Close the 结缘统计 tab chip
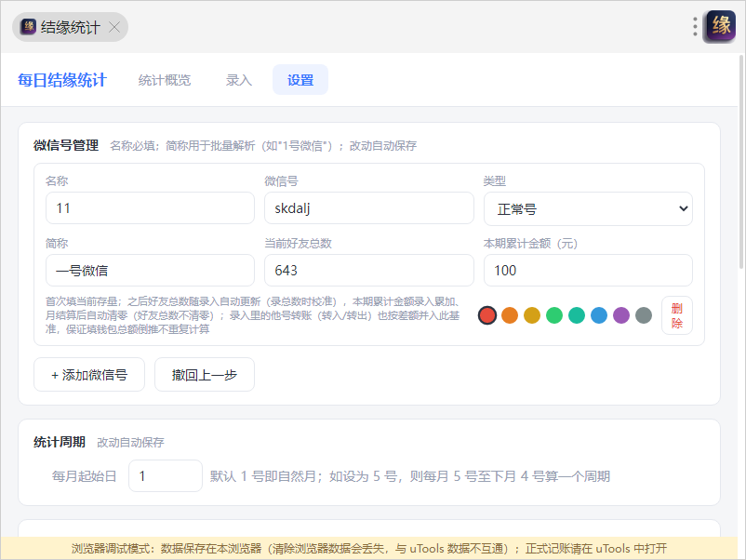This screenshot has width=746, height=560. (x=114, y=27)
